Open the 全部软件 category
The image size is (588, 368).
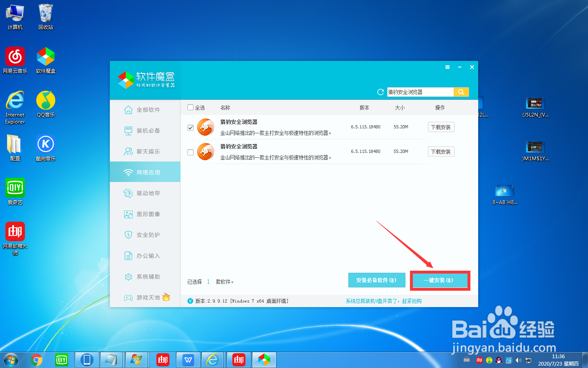(145, 110)
